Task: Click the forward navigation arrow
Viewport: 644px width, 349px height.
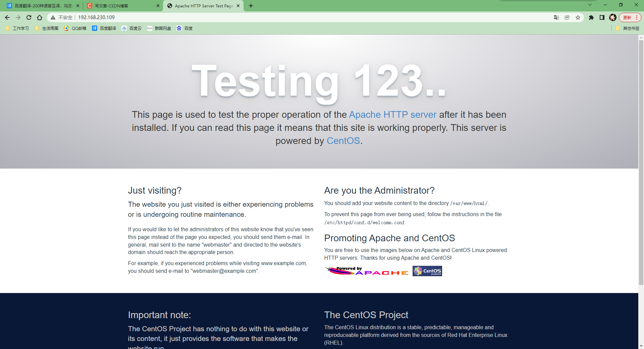Action: (x=18, y=17)
